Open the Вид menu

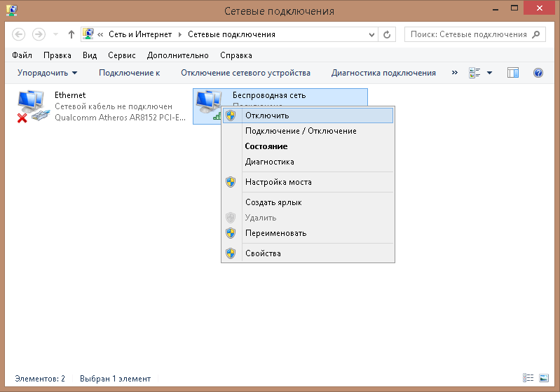pyautogui.click(x=90, y=55)
